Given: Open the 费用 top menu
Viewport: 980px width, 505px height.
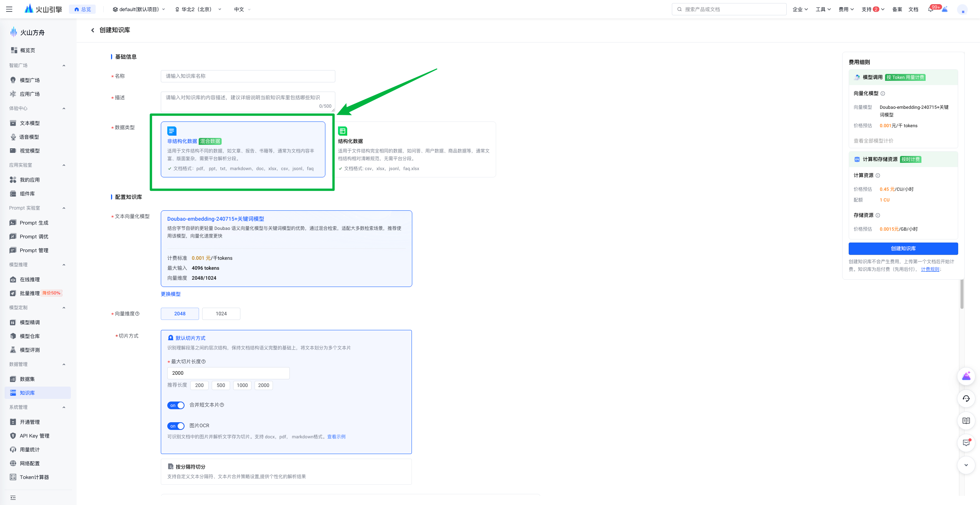Looking at the screenshot, I should 846,9.
